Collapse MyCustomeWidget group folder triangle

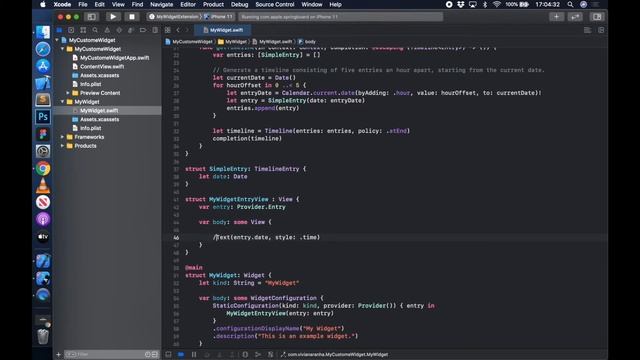click(x=62, y=49)
